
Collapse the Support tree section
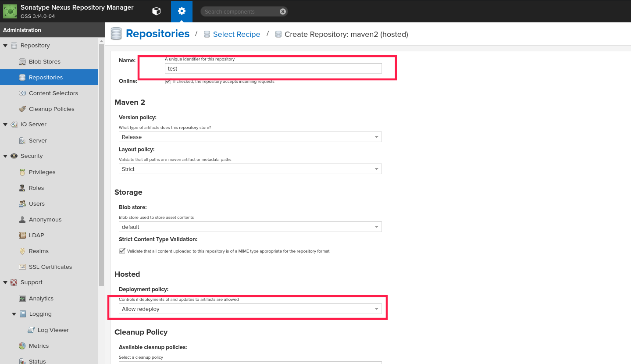(5, 282)
